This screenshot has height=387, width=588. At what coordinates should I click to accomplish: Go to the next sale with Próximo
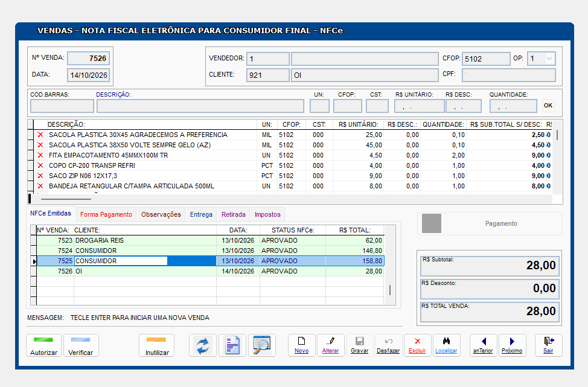tap(512, 345)
